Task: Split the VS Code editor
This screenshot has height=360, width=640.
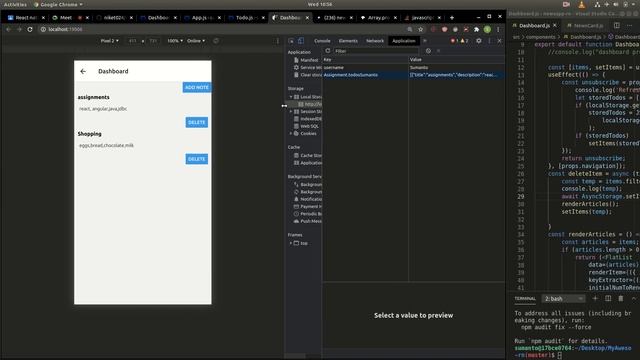Action: (x=617, y=25)
